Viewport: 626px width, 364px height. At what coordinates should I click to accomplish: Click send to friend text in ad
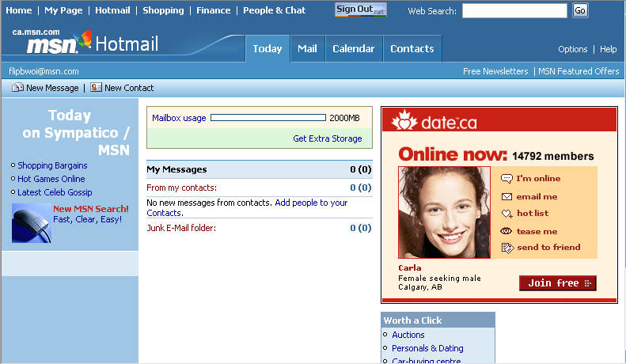pos(548,247)
